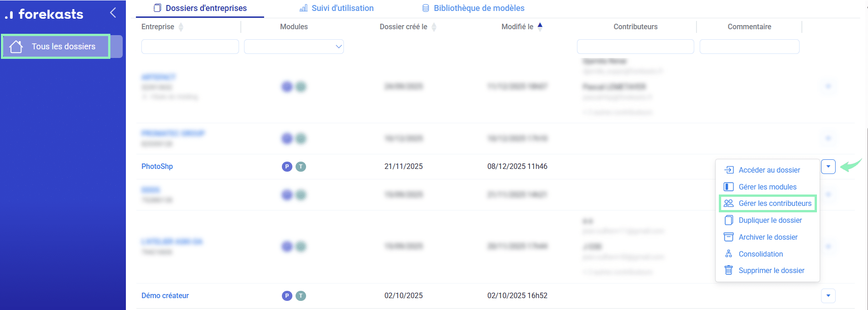Sort by the Entreprise column arrows
The image size is (868, 310).
pyautogui.click(x=181, y=27)
